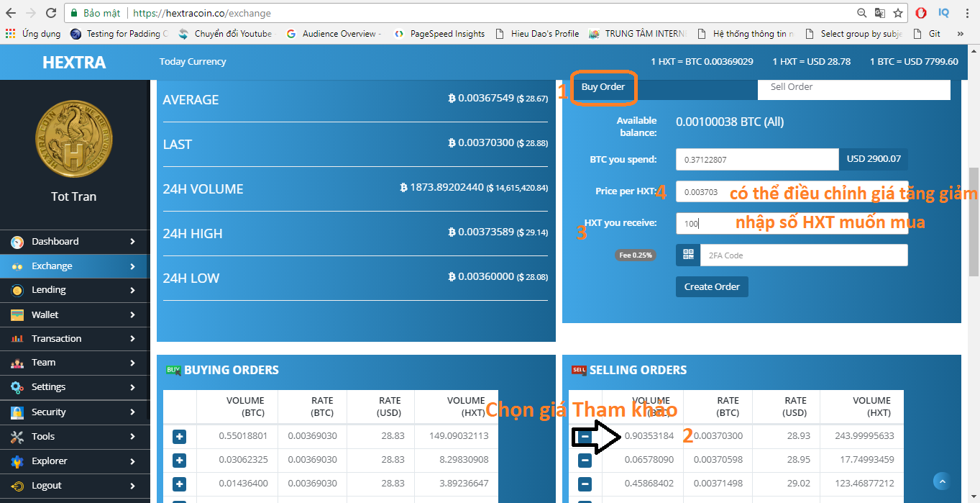Click minus button on 0.45868402 selling order
This screenshot has width=980, height=503.
tap(585, 484)
